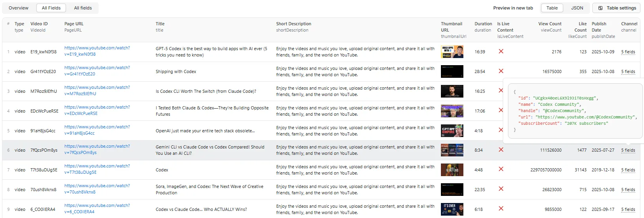Click the red X in row 7
This screenshot has height=218, width=644.
[x=501, y=169]
